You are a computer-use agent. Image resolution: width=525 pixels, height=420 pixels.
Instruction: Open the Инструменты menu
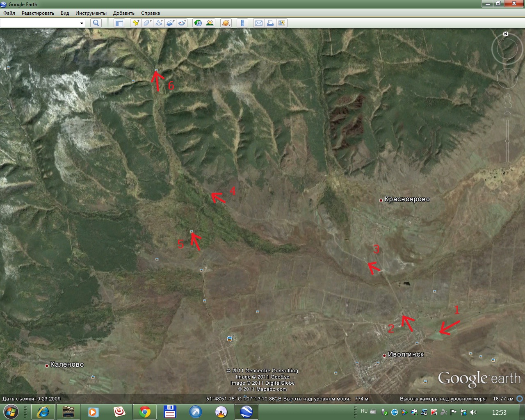[x=91, y=13]
